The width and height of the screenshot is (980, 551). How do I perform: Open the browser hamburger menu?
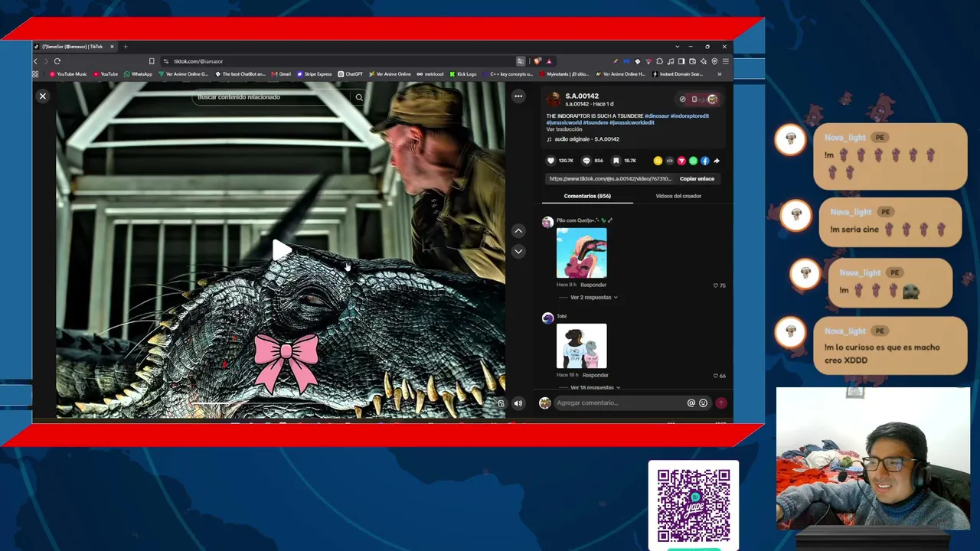pyautogui.click(x=725, y=61)
